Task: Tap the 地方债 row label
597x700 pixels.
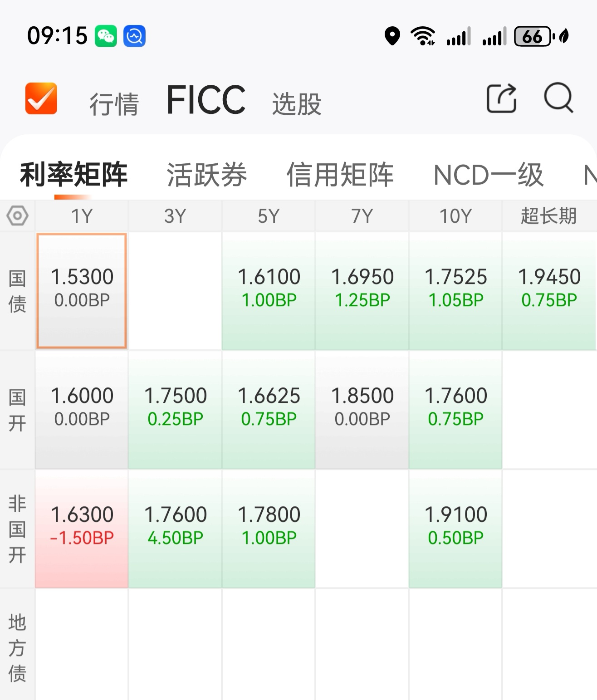Action: point(17,649)
